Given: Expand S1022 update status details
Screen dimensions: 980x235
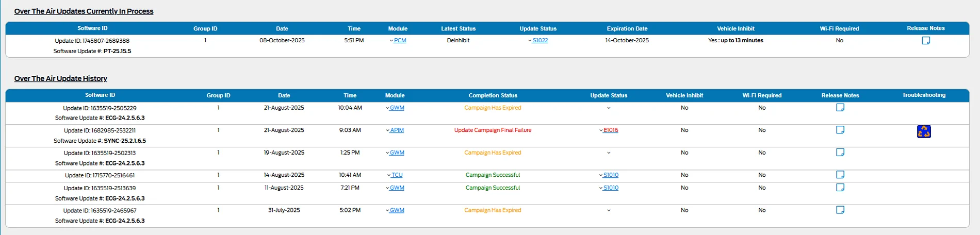Looking at the screenshot, I should (538, 41).
